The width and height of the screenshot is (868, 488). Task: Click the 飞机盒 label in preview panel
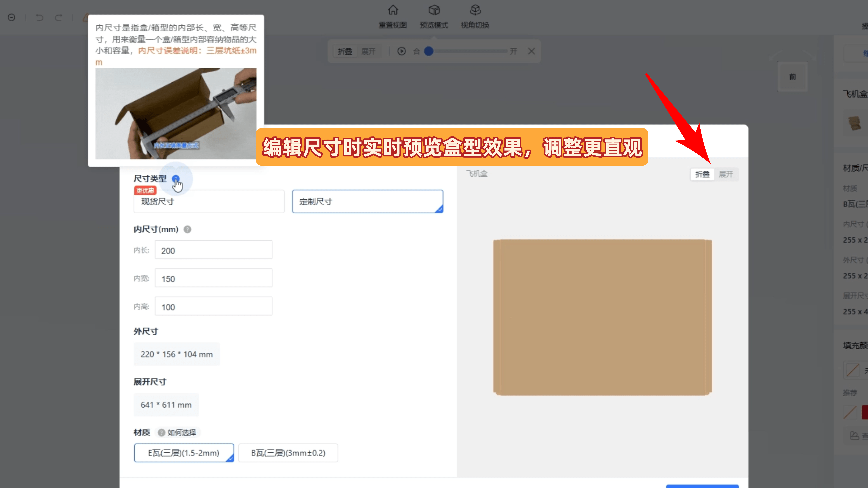coord(477,174)
